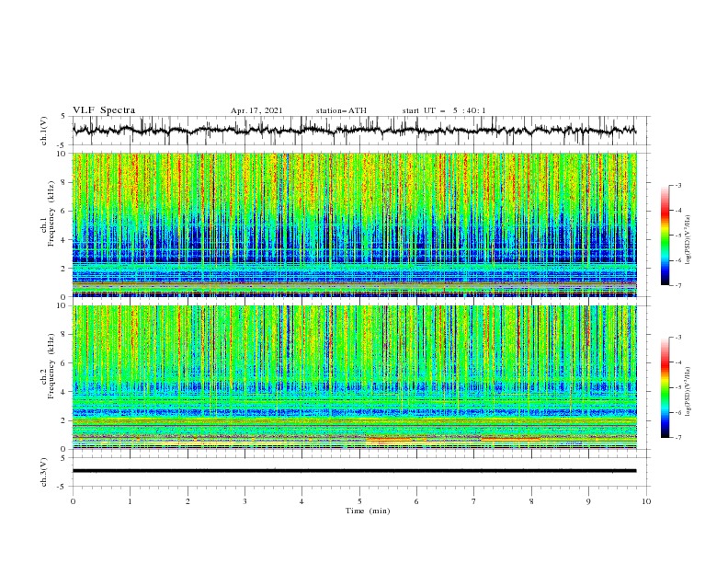Click the "ch.2 Frequency (kHz)" axis label
Viewport: 728px width, 563px height.
(48, 366)
